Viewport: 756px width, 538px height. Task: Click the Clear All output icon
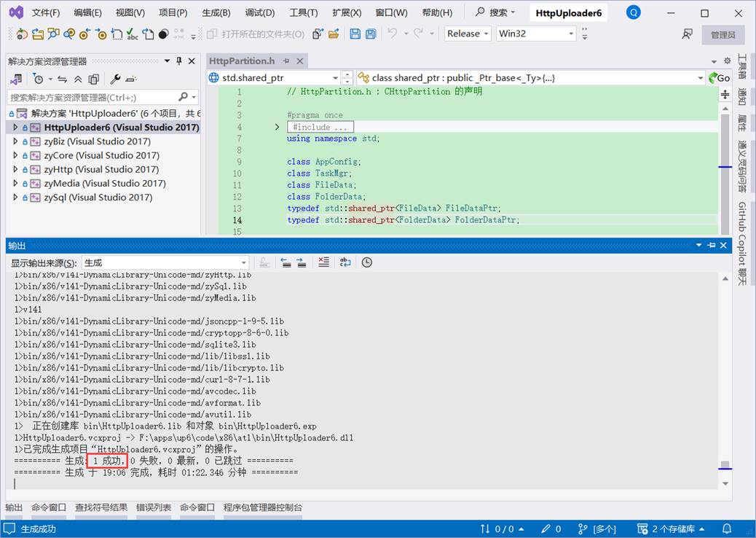coord(324,262)
